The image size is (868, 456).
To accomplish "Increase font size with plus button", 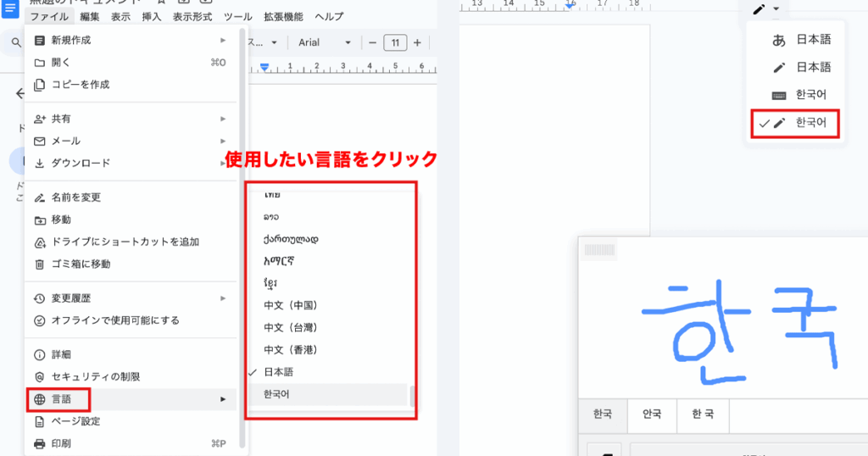I will click(417, 42).
